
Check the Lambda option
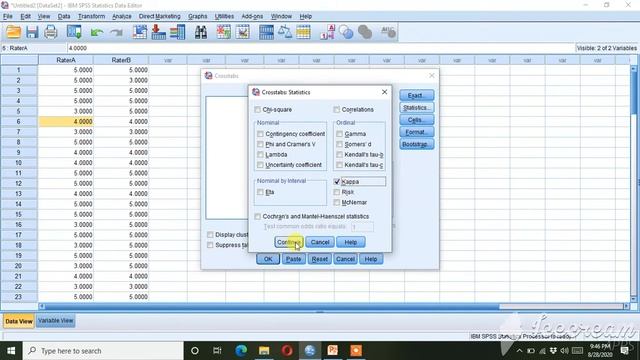(x=260, y=154)
